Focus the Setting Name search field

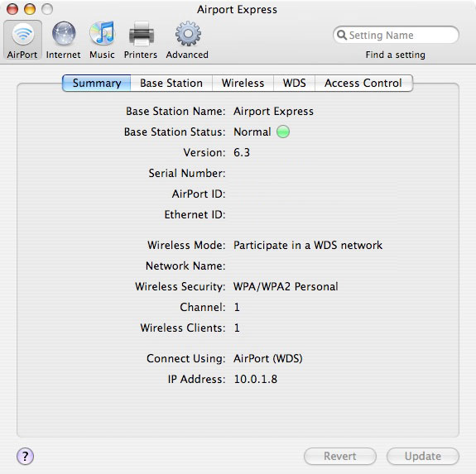[397, 35]
